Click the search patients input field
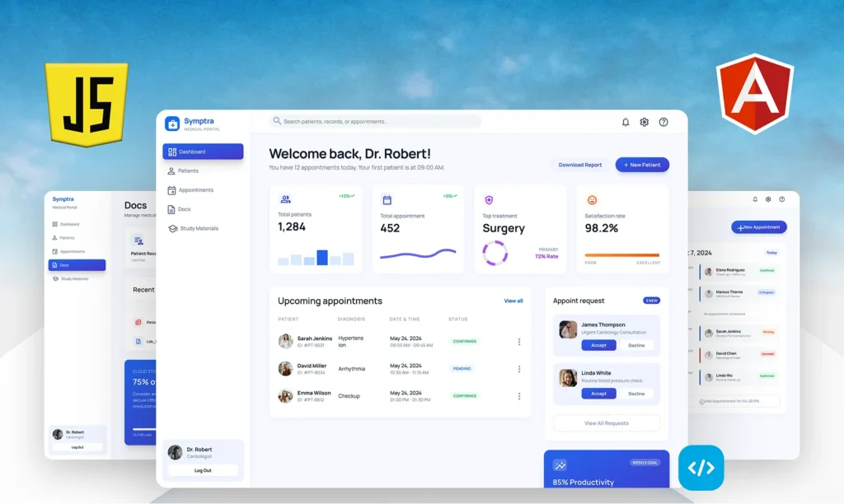Image resolution: width=844 pixels, height=504 pixels. 375,122
